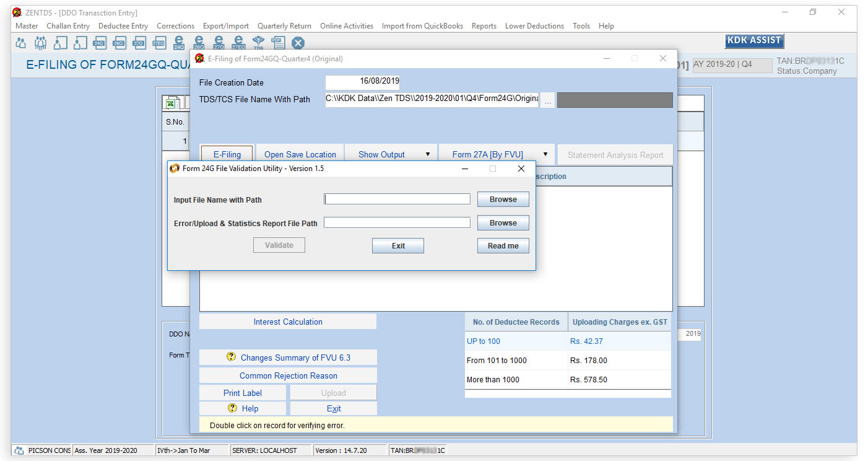Expand the Show Output dropdown
This screenshot has height=461, width=868.
point(427,154)
